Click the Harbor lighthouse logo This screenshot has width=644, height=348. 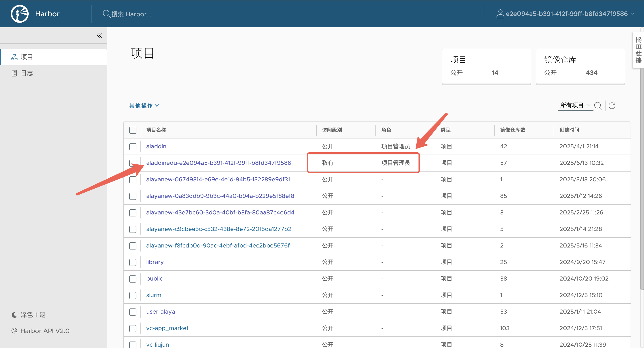[19, 14]
